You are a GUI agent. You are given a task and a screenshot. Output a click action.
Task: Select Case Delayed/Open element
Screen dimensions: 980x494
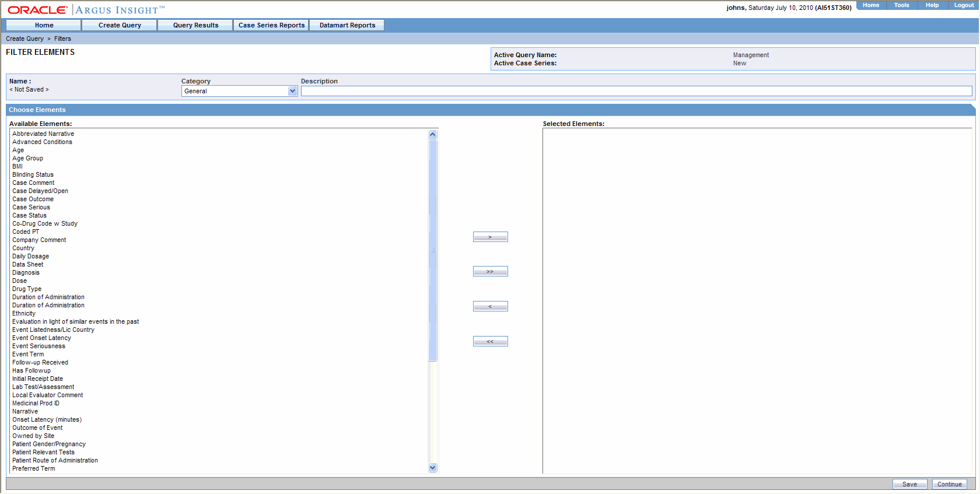40,191
